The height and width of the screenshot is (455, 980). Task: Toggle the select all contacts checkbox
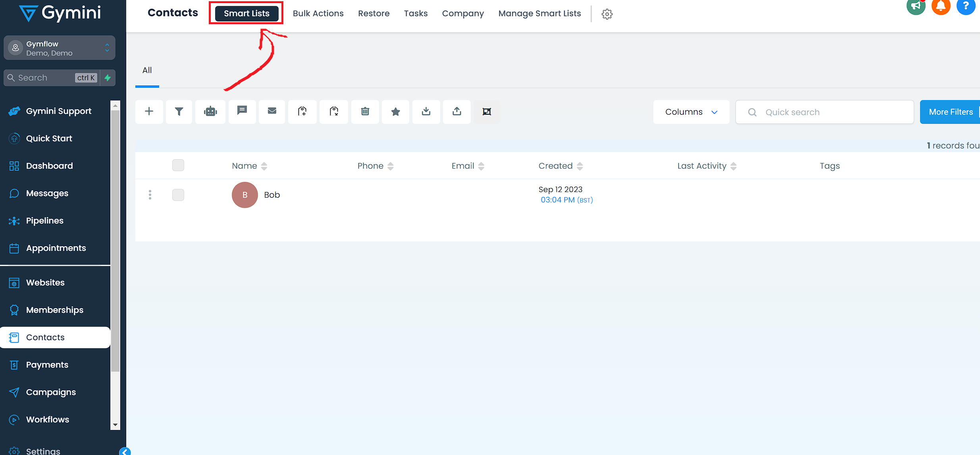click(x=178, y=165)
